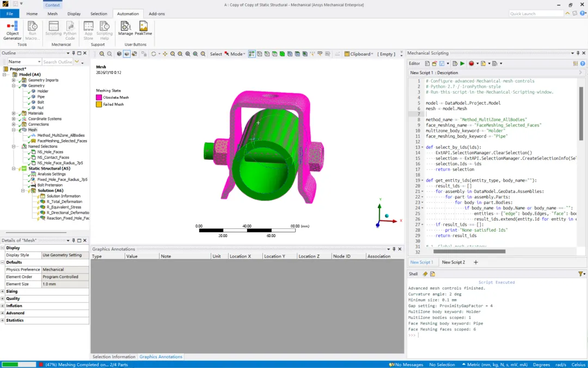Toggle pin on the Mechanical Scripting panel

[578, 53]
